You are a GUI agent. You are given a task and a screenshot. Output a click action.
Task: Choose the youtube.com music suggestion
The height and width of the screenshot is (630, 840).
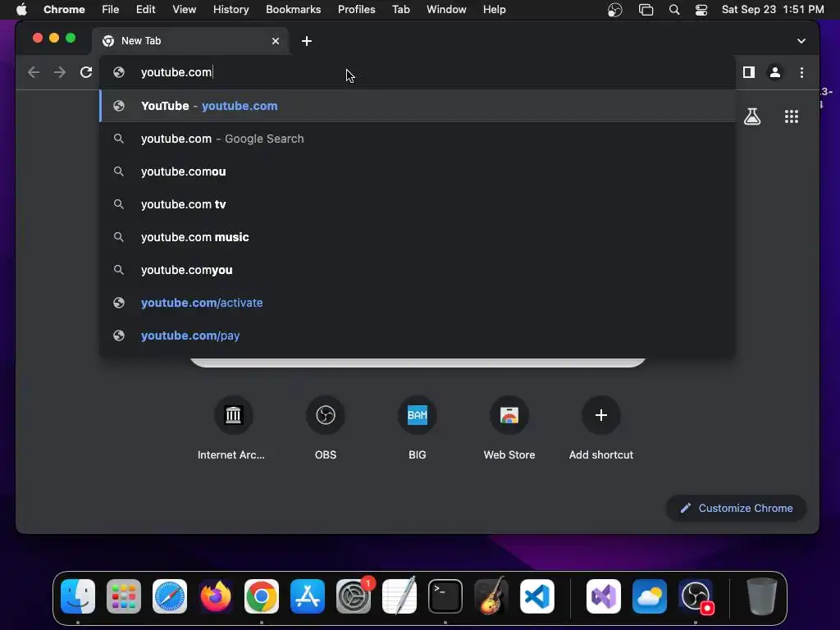(x=418, y=237)
